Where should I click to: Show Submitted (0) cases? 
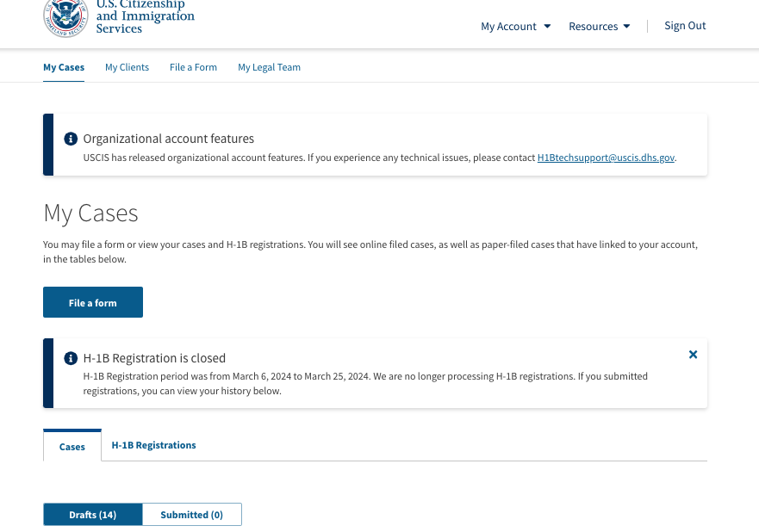click(x=191, y=514)
